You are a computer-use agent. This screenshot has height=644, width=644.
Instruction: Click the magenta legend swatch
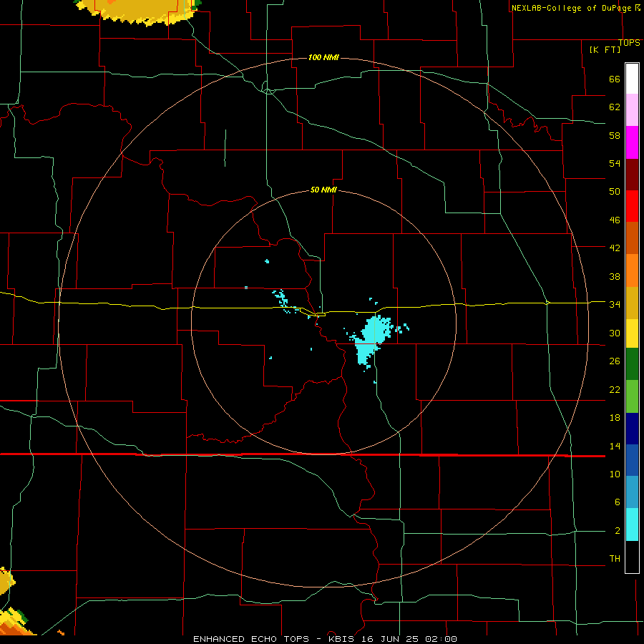pos(632,142)
